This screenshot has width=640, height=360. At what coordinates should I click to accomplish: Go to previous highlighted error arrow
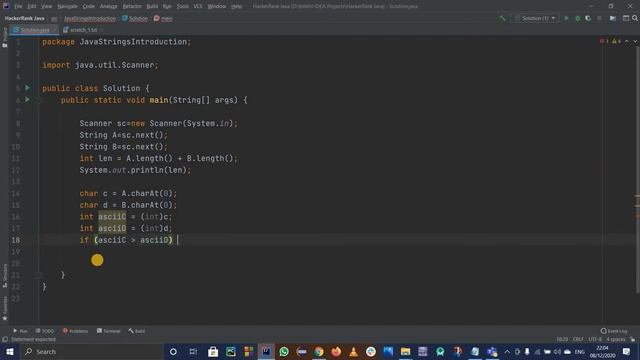(x=627, y=41)
